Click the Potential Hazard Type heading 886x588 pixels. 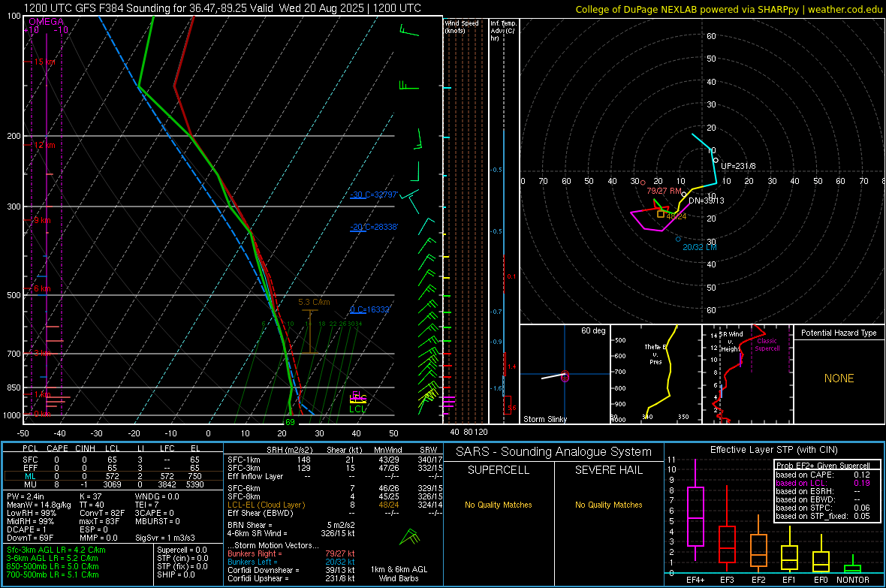click(839, 333)
